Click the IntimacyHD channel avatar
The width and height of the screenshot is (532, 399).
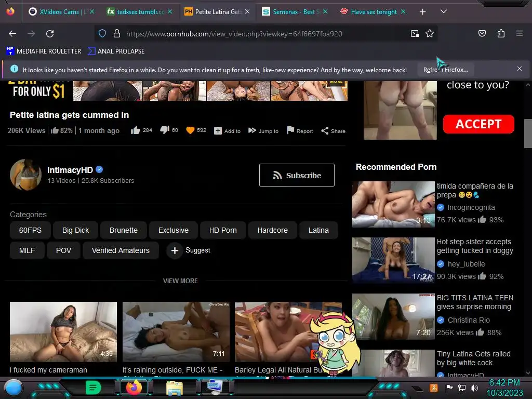(26, 175)
